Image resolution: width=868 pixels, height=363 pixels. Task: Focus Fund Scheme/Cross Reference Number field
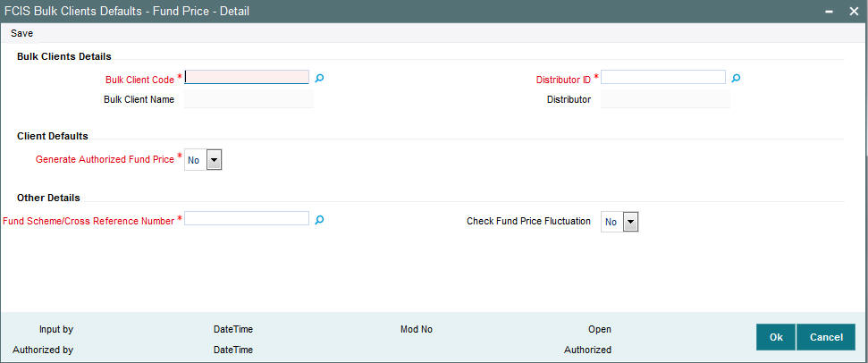click(x=247, y=218)
